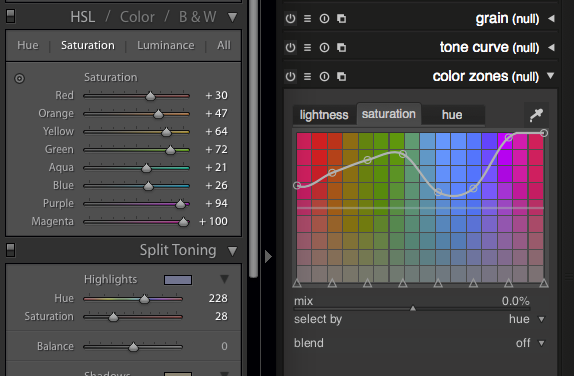This screenshot has height=376, width=574.
Task: Click the Highlights Hue value 228
Action: coord(218,298)
